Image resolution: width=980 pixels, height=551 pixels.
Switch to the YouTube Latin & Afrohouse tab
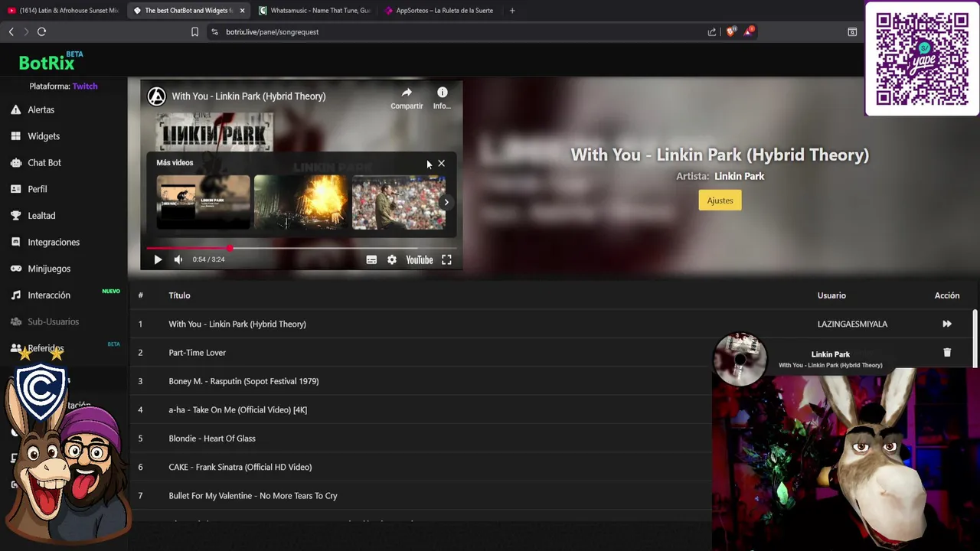[64, 11]
